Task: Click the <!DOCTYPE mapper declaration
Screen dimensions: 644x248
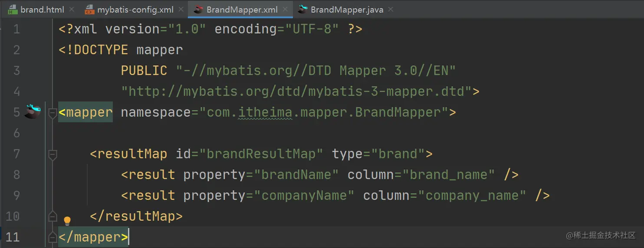Action: coord(121,50)
